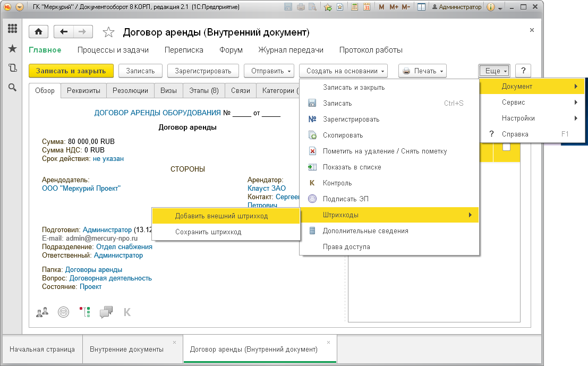Open the sections grid menu icon

[x=12, y=29]
